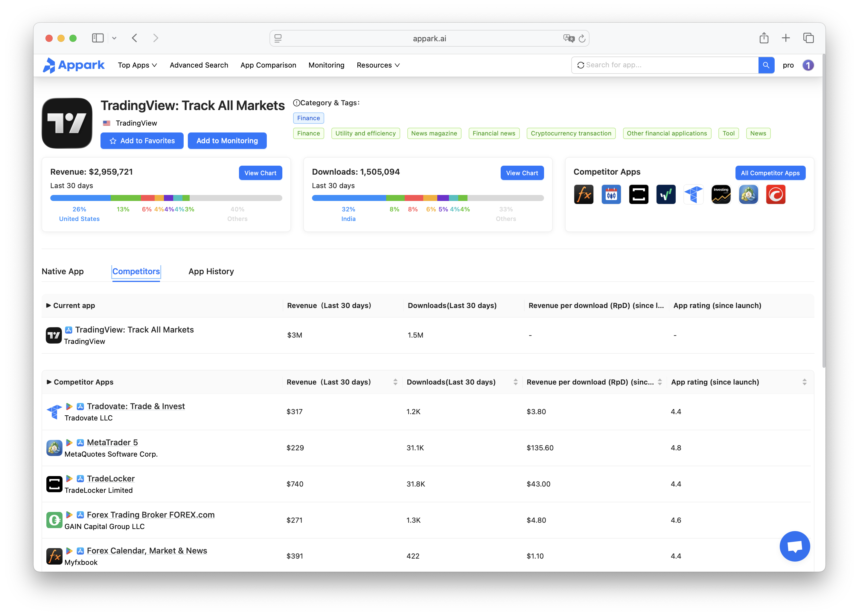Expand the Top Apps dropdown
Viewport: 859px width, 616px height.
[137, 65]
